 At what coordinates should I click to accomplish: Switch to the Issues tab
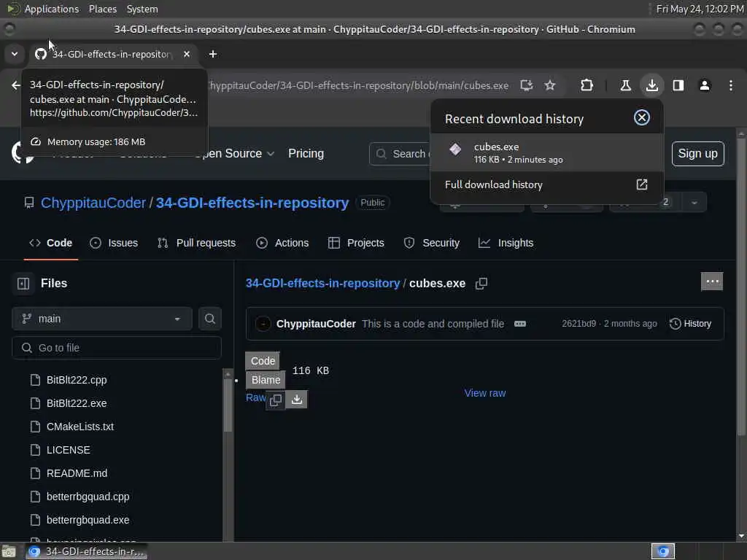click(x=114, y=243)
